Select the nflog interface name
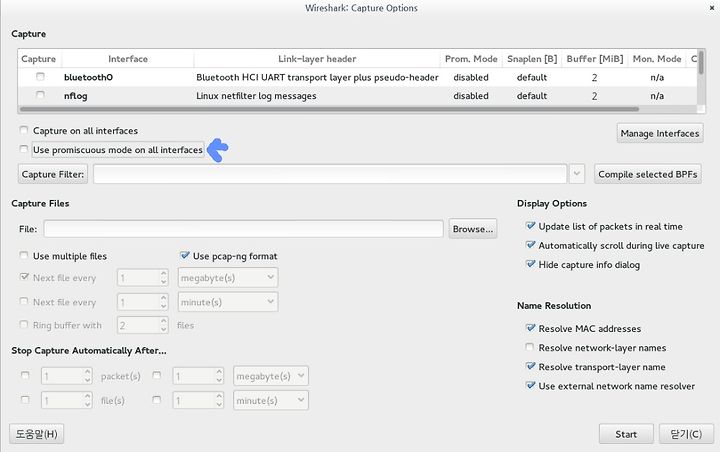The image size is (720, 452). click(75, 96)
